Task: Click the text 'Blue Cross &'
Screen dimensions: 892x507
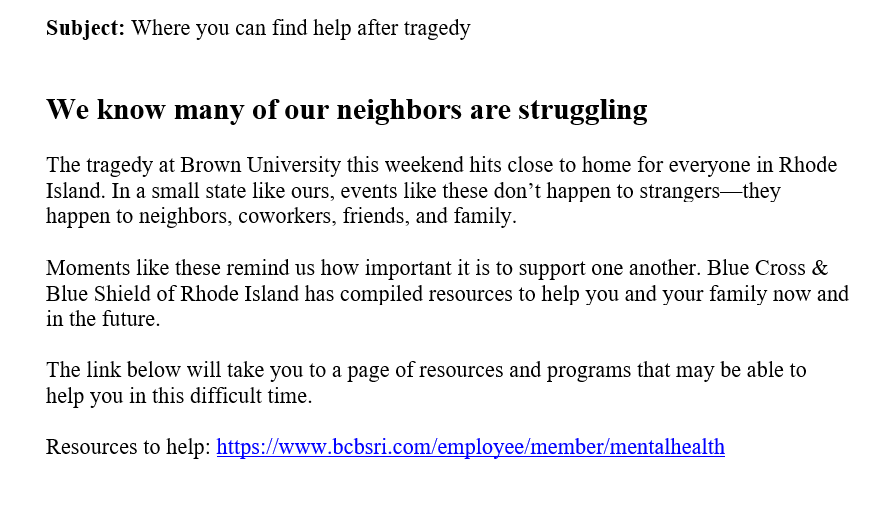Action: tap(782, 269)
